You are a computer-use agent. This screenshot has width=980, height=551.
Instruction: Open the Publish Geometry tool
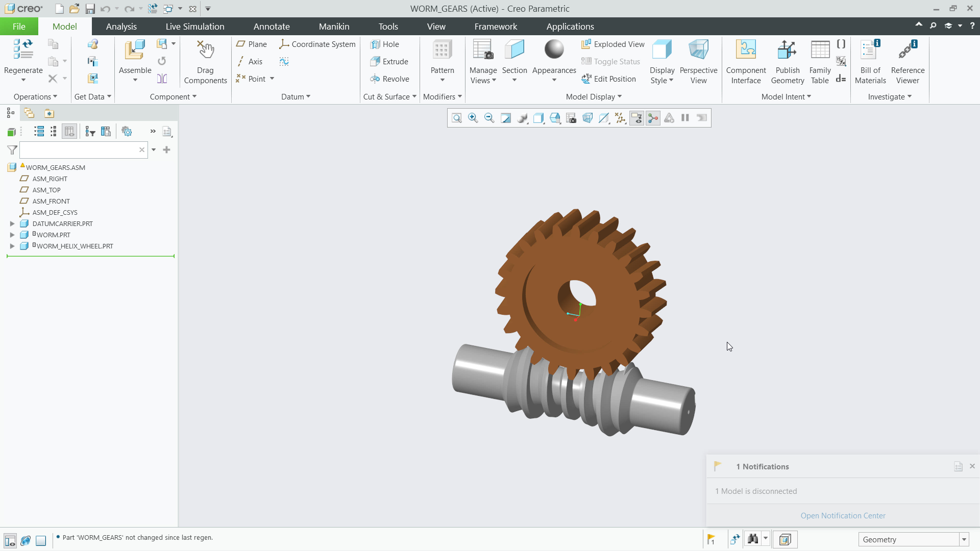click(788, 62)
